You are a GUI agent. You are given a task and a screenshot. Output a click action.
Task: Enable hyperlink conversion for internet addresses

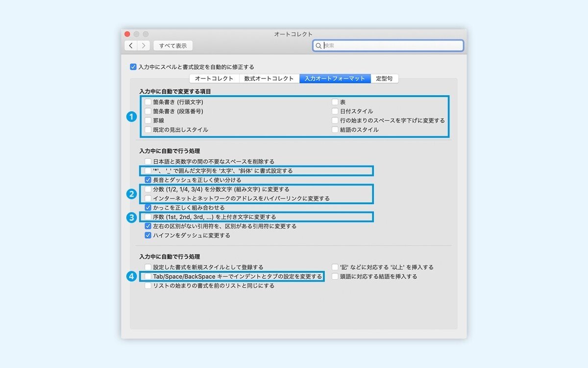[148, 198]
